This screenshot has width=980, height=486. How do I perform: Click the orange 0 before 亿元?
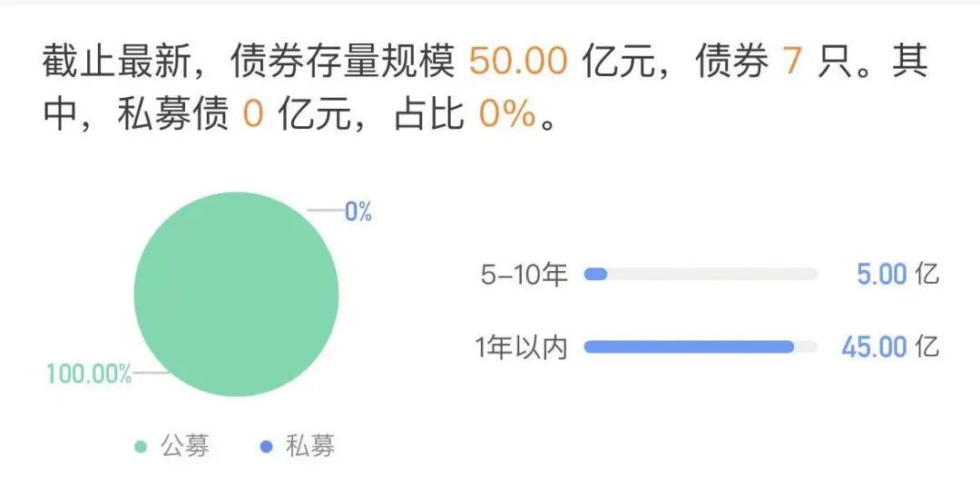(252, 116)
